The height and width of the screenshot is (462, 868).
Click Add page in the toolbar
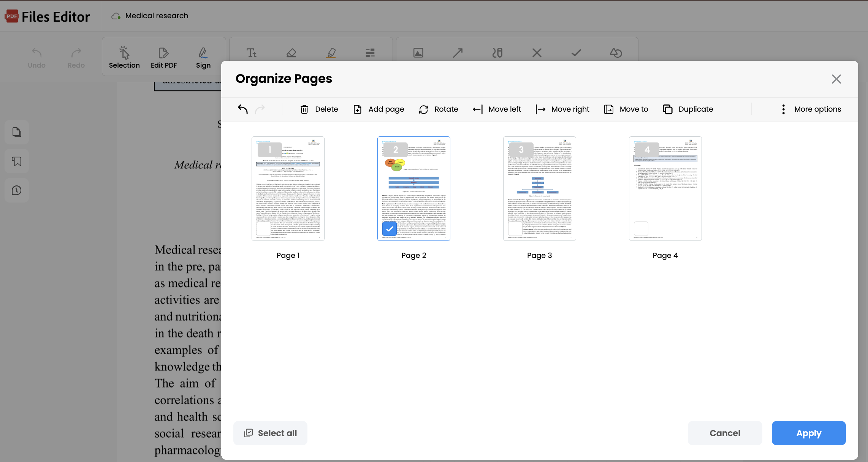[379, 109]
